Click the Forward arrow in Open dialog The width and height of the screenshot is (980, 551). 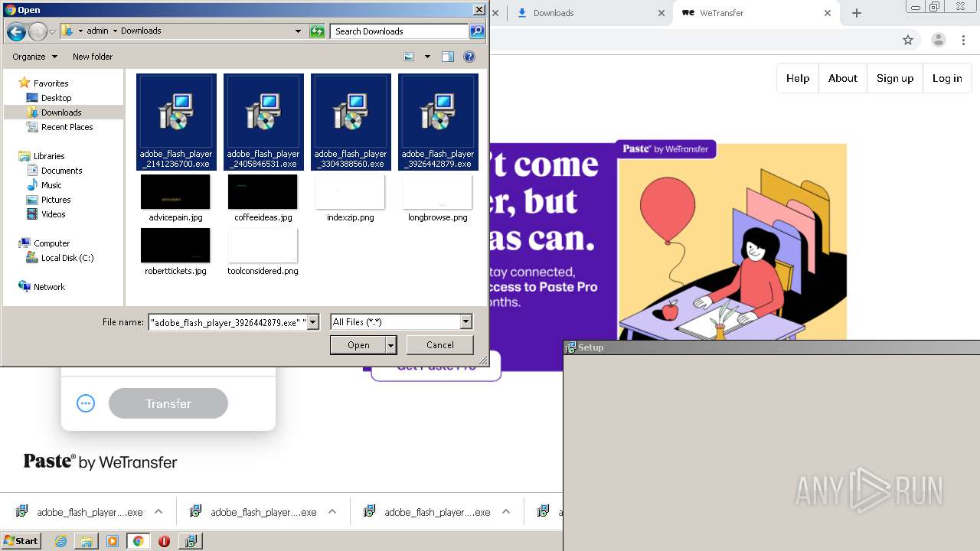coord(38,31)
